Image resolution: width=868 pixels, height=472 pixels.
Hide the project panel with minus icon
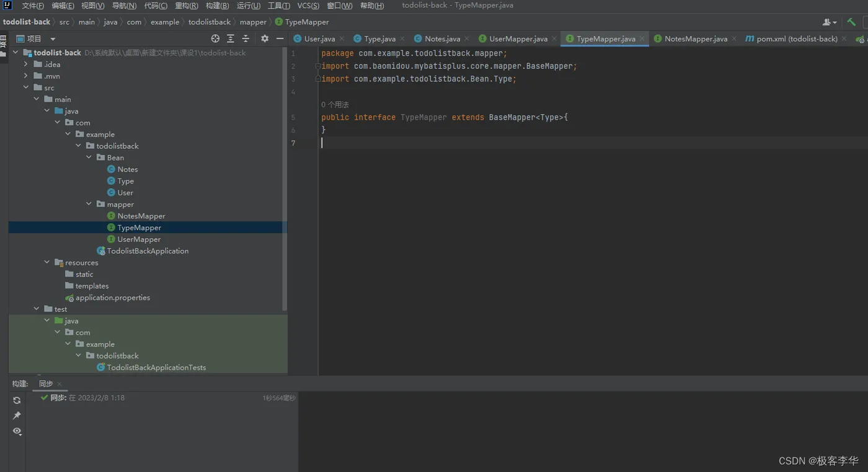280,38
